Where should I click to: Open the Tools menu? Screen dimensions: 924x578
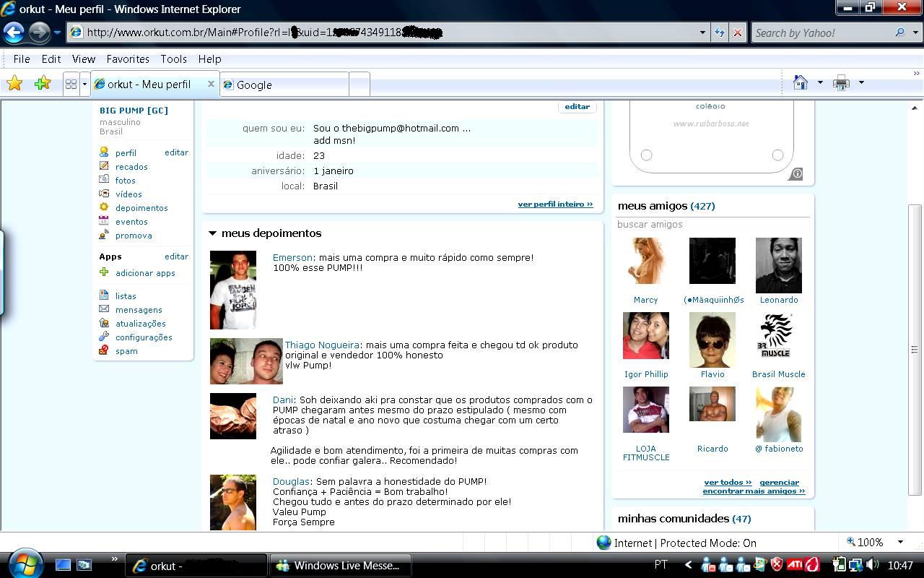point(173,59)
